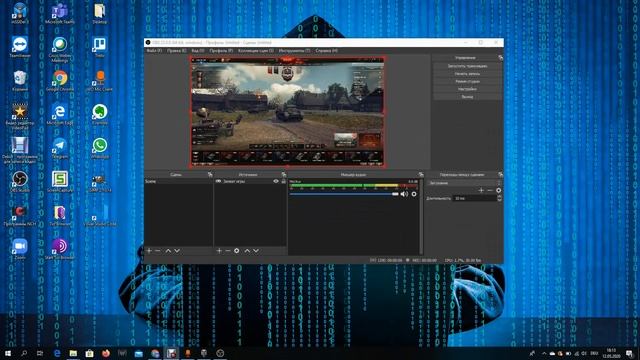Add a scene transition with the plus icon
Screen dimensions: 640x360
tap(481, 190)
